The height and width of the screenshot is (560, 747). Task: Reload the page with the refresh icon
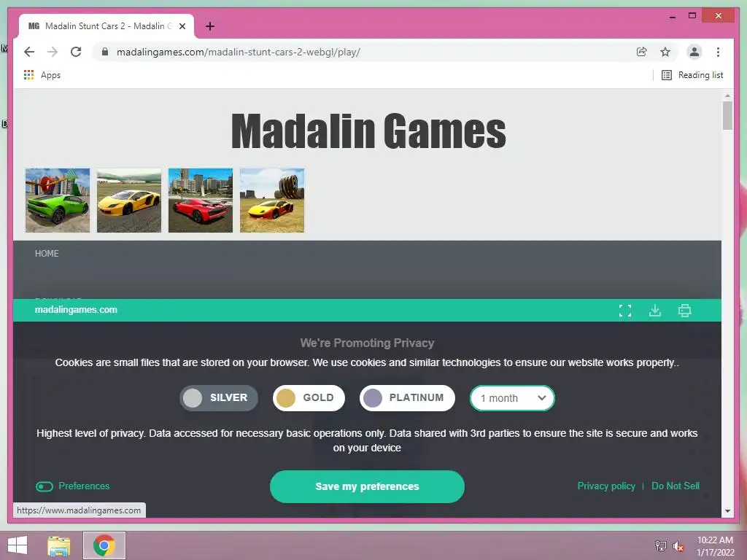[76, 52]
